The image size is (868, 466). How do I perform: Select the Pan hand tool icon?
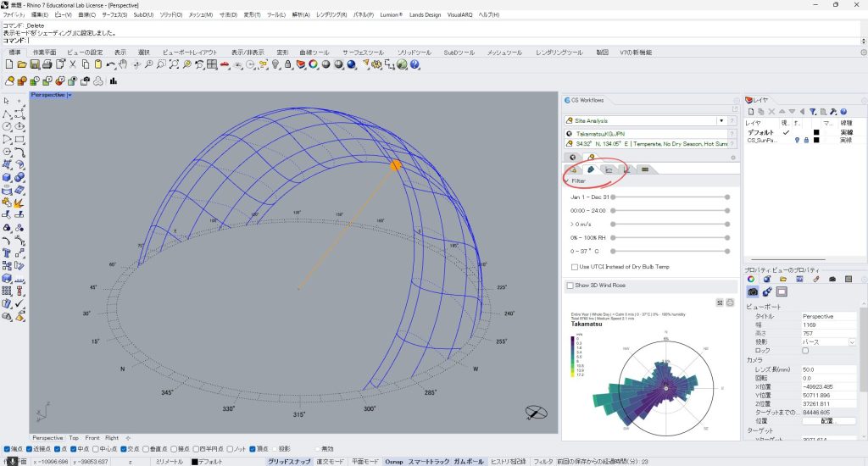(x=123, y=64)
